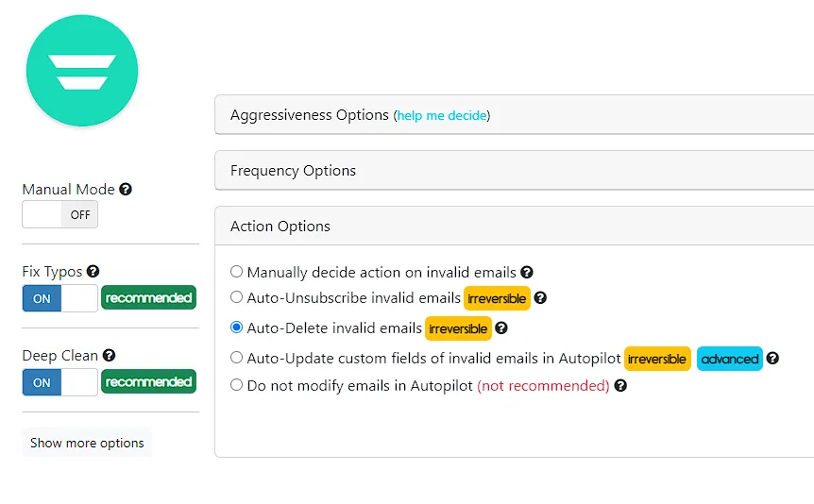The height and width of the screenshot is (504, 814).
Task: Expand the Aggressiveness Options panel
Action: click(x=514, y=115)
